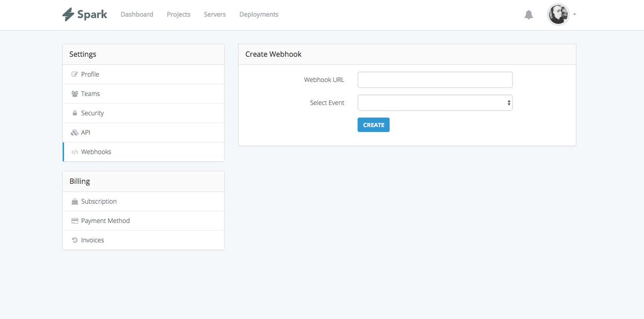This screenshot has width=644, height=319.
Task: Go to the Deployments page
Action: point(259,14)
